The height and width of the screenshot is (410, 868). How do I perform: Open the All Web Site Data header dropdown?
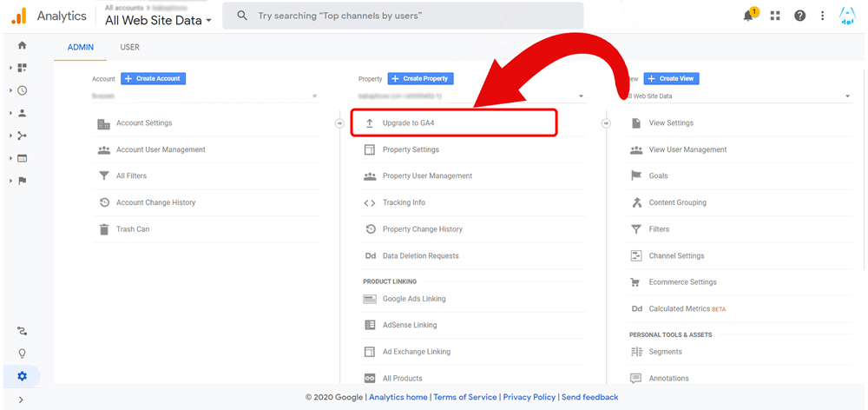coord(158,21)
